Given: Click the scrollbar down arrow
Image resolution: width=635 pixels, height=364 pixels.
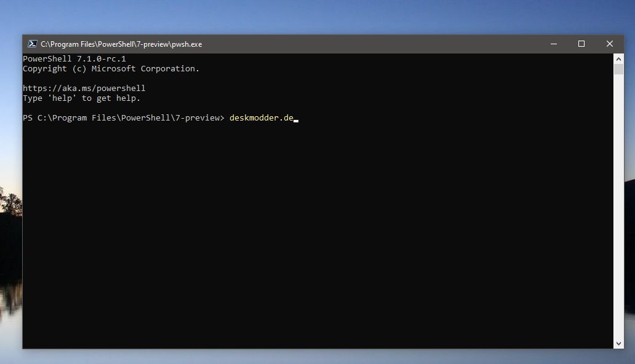Looking at the screenshot, I should (618, 343).
